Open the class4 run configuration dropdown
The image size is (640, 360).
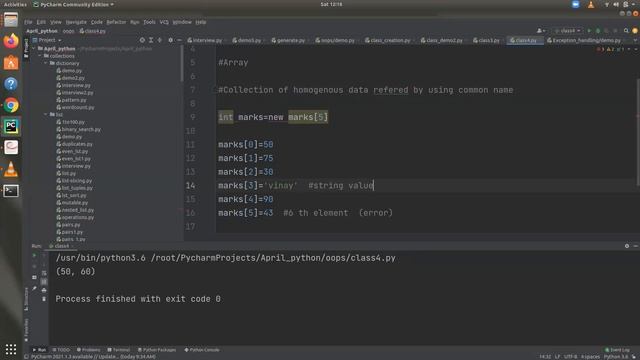(x=567, y=31)
